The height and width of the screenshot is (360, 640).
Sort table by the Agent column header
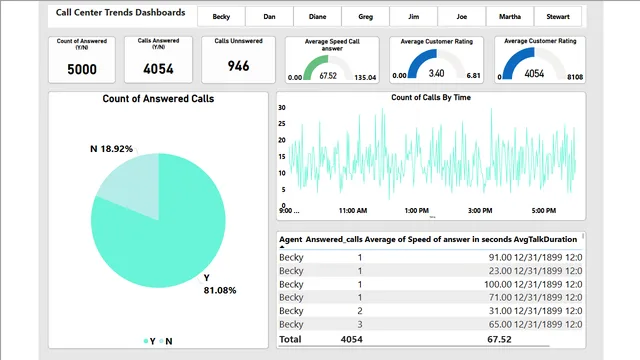(291, 240)
